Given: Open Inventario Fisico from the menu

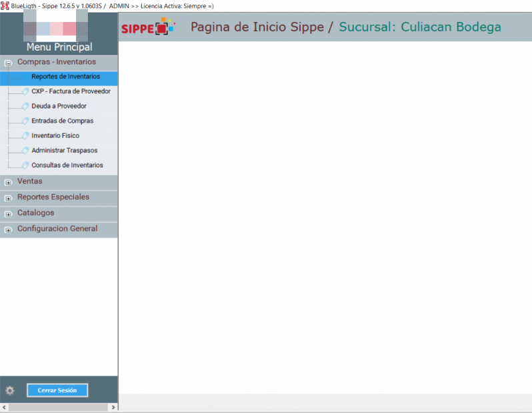Looking at the screenshot, I should 55,136.
